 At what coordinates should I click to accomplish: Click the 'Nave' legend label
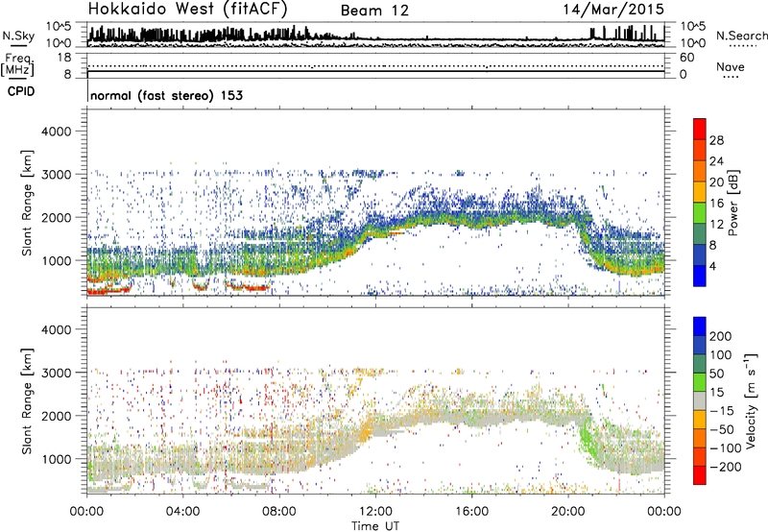[731, 66]
